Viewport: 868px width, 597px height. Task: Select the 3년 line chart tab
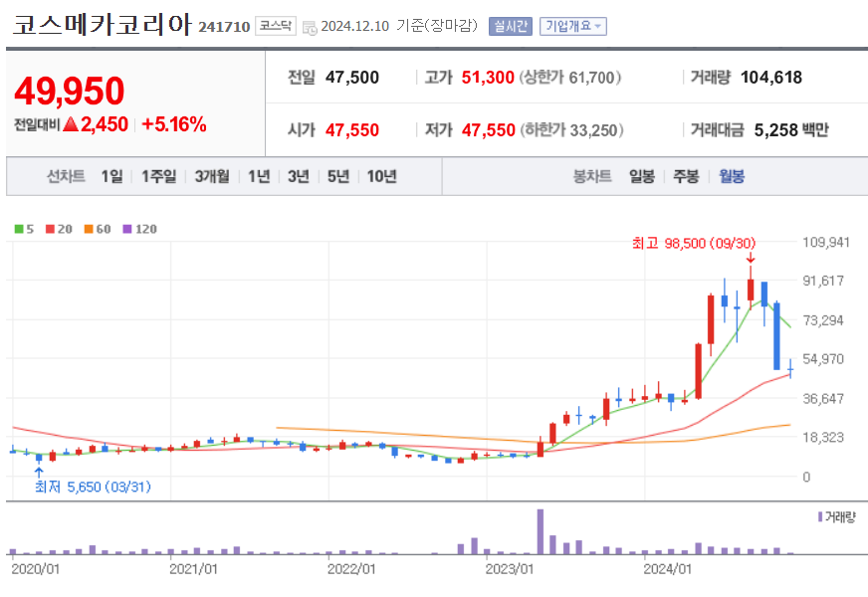299,176
